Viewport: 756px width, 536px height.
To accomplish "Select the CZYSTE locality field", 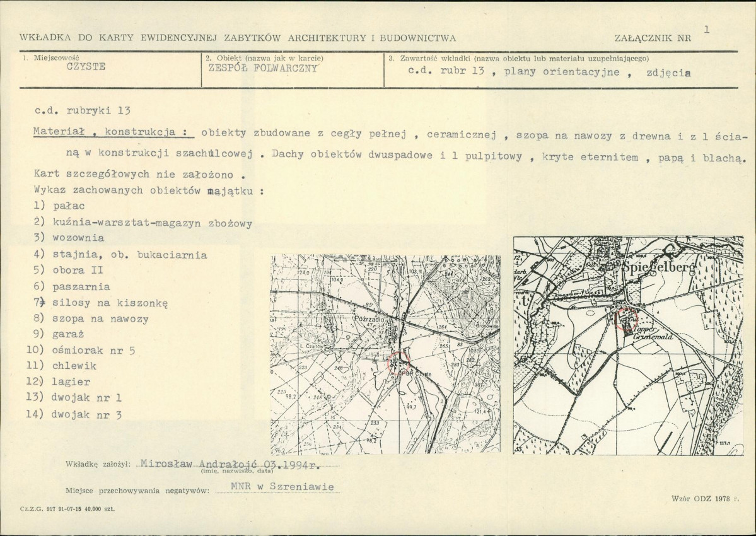I will coord(86,68).
